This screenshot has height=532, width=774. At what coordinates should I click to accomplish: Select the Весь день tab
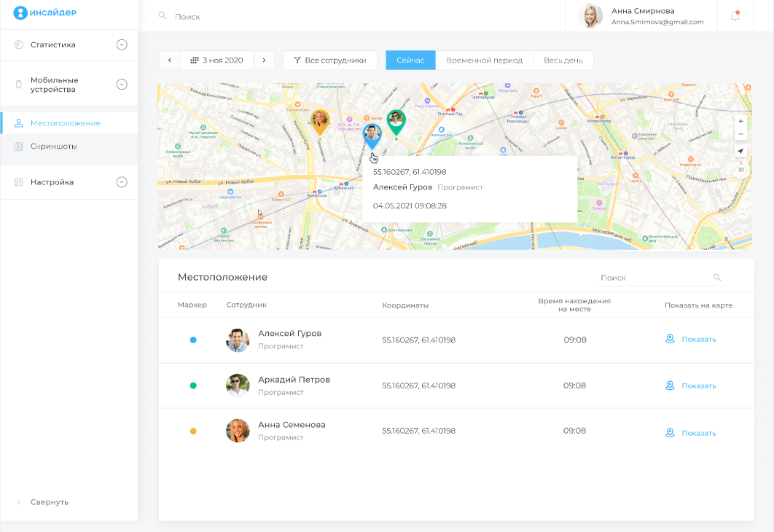coord(563,60)
